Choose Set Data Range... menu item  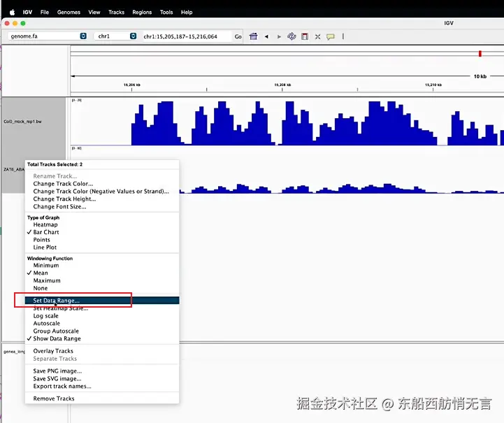coord(102,301)
